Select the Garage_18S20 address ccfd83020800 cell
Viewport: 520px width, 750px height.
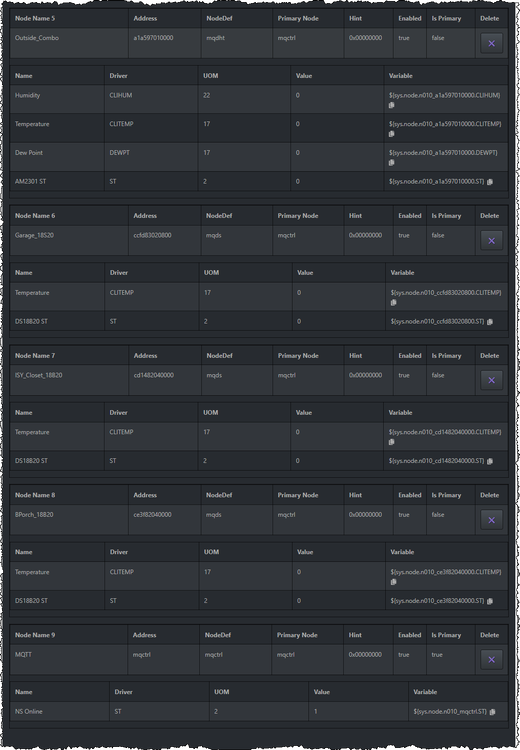165,241
